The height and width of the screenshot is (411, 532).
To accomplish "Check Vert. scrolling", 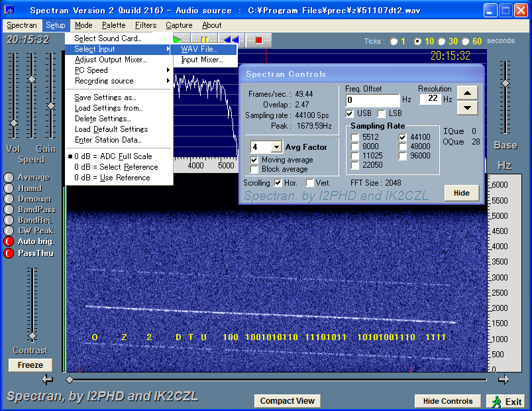I will click(x=310, y=183).
